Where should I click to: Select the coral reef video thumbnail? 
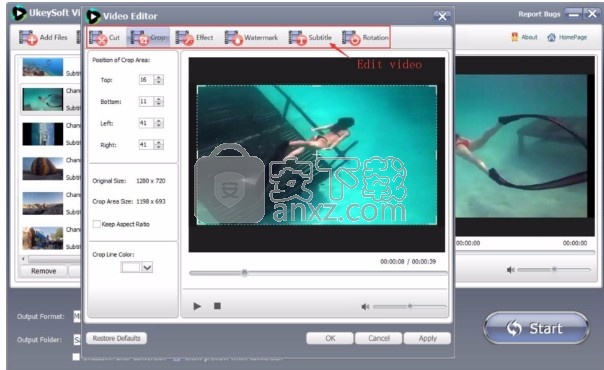coord(42,67)
